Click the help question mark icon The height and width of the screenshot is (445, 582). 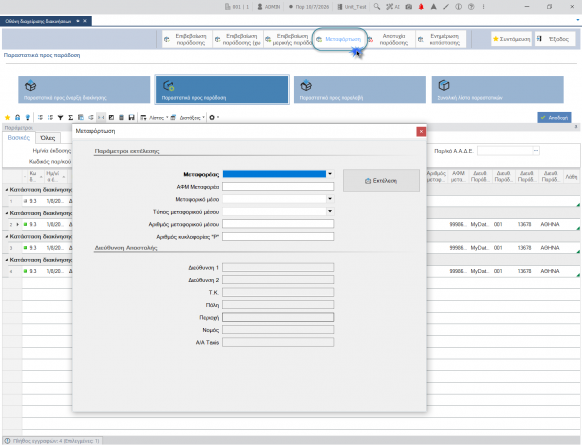[x=471, y=7]
